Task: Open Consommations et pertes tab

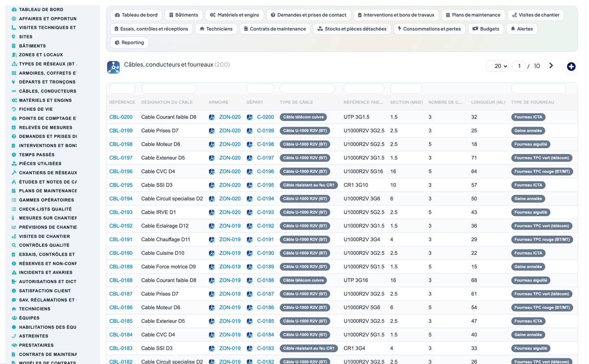Action: (x=430, y=29)
